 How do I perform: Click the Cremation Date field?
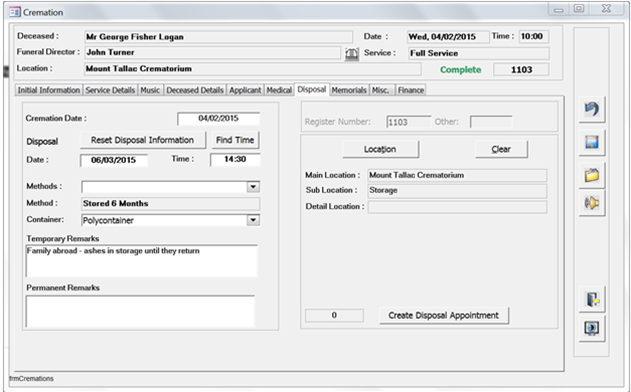219,118
